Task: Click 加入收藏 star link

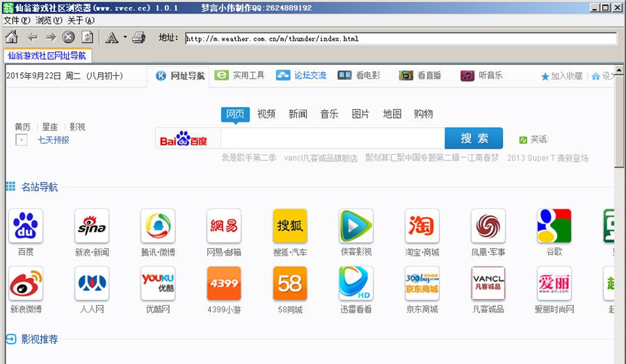Action: tap(562, 76)
